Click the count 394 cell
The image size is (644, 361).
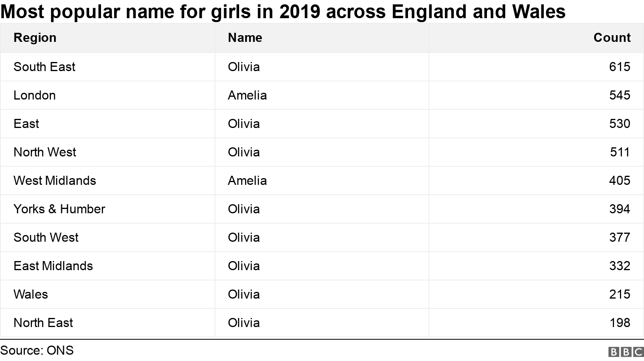click(x=620, y=209)
